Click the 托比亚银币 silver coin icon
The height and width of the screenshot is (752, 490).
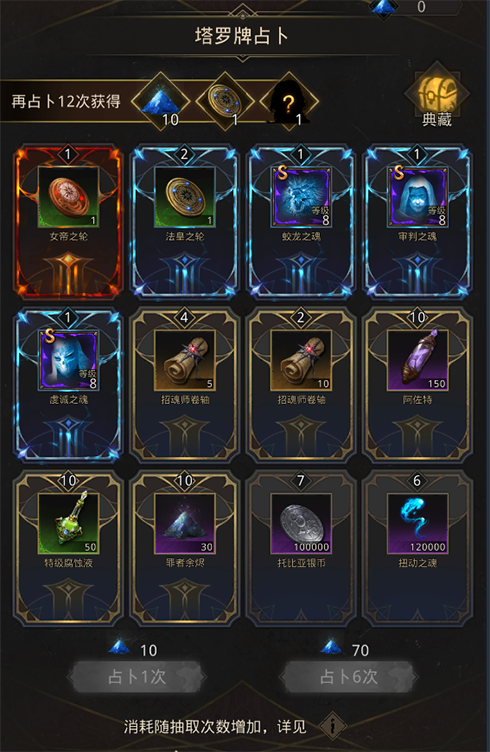coord(301,523)
